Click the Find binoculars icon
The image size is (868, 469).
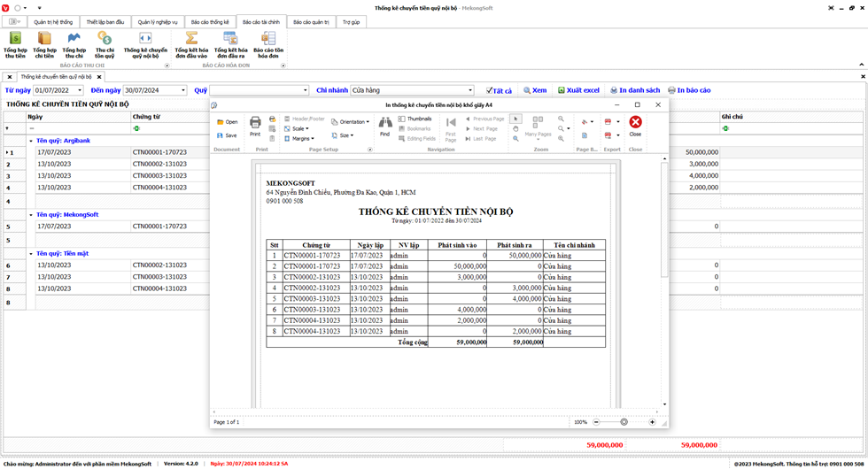384,126
